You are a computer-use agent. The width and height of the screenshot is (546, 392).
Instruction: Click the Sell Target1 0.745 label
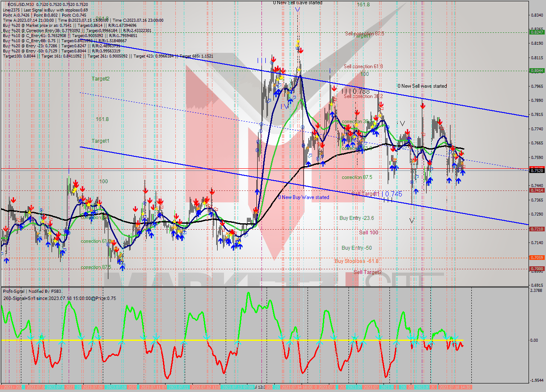point(375,194)
